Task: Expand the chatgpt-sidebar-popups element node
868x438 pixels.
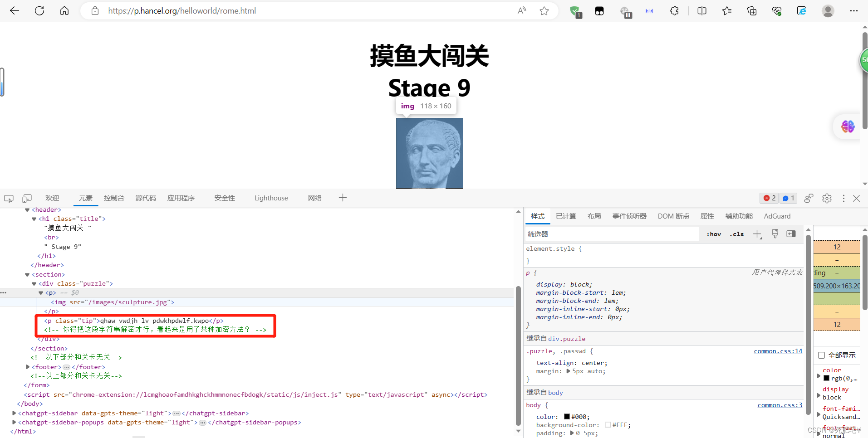Action: (14, 422)
